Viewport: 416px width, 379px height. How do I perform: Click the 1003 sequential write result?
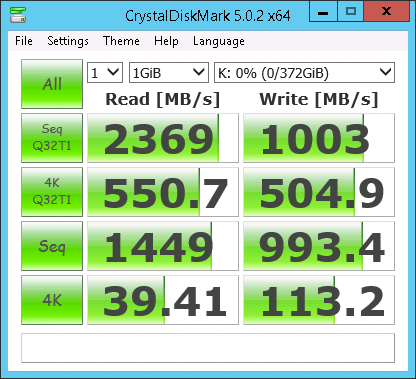[319, 138]
